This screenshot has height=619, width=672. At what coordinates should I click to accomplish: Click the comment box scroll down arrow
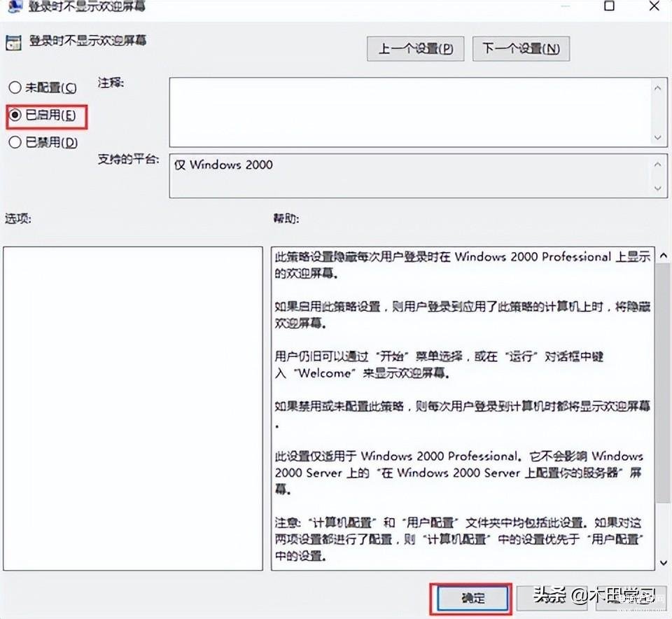pyautogui.click(x=657, y=138)
